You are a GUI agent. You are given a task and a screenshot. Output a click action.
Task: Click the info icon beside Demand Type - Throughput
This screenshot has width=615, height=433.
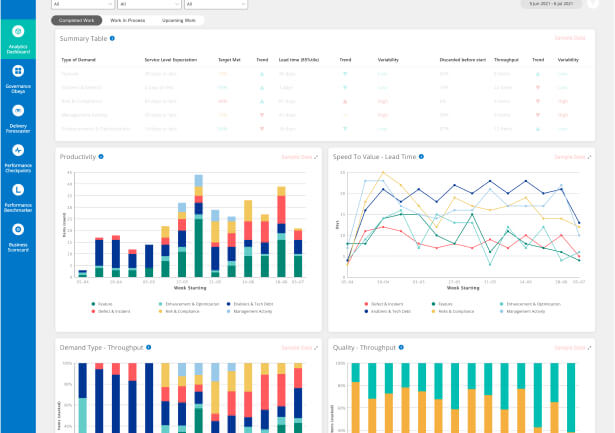(149, 347)
